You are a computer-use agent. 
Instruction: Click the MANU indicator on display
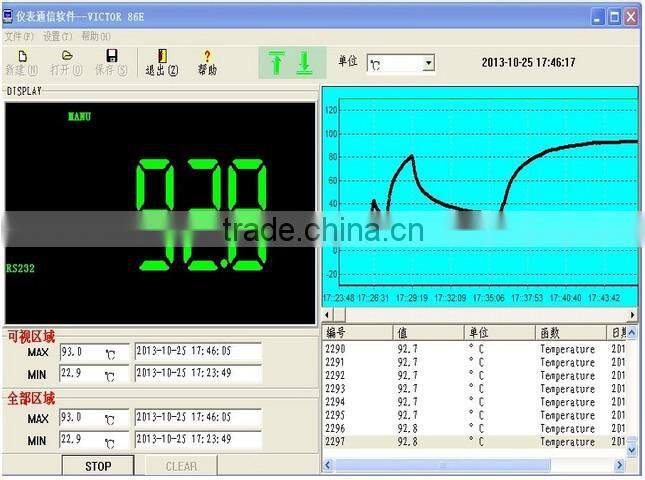click(x=79, y=116)
